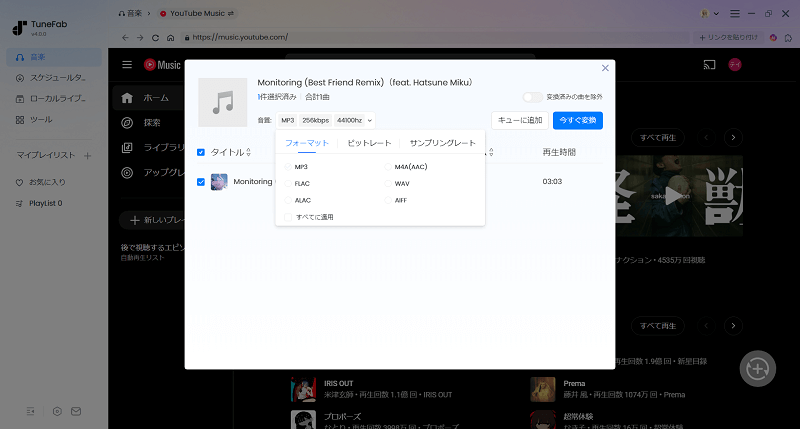Go back with browser back arrow
Screen dimensions: 800x429
(125, 37)
